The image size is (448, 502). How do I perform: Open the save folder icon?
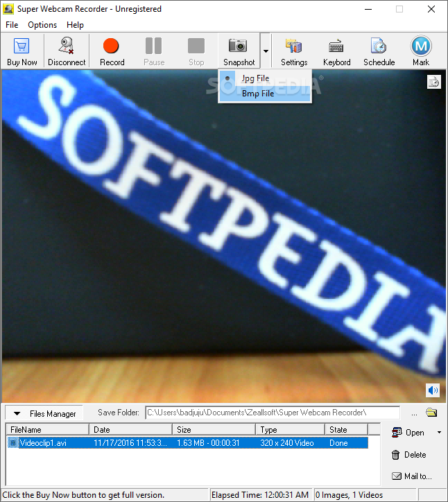click(x=431, y=413)
